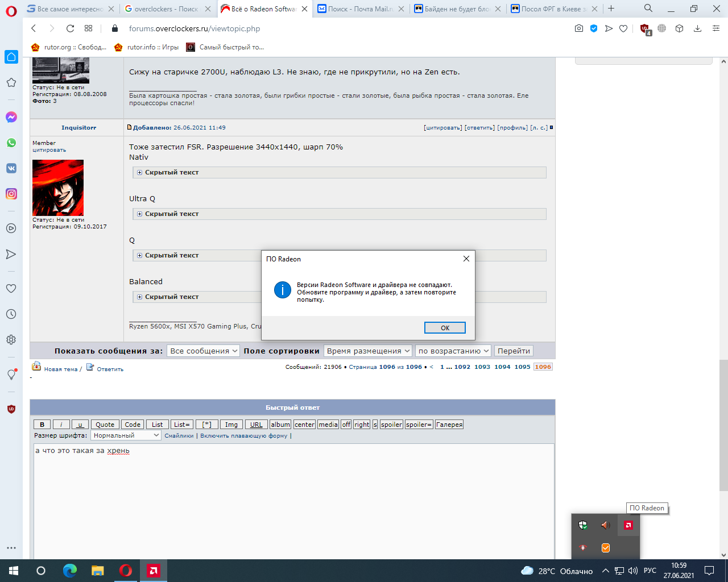Toggle the system tray overflow chevron
Viewport: 728px width, 582px height.
coord(605,571)
